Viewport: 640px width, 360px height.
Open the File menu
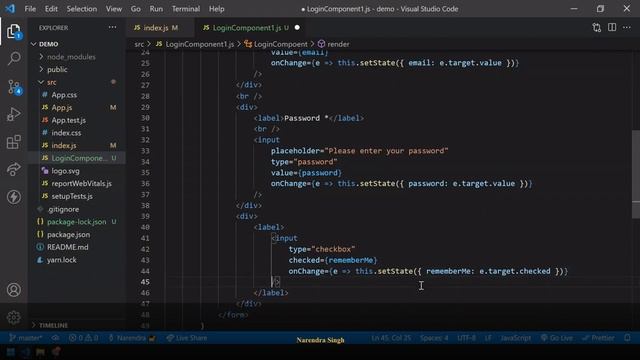[30, 9]
